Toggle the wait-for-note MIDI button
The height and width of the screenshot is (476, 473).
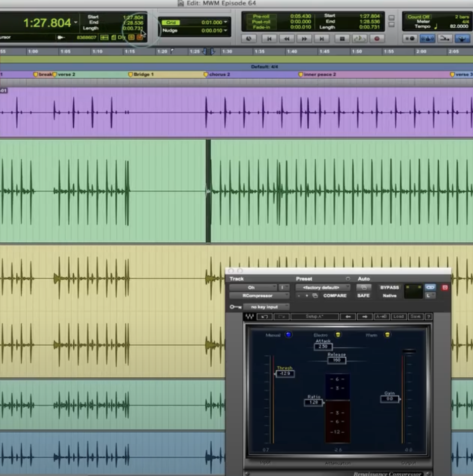(410, 38)
